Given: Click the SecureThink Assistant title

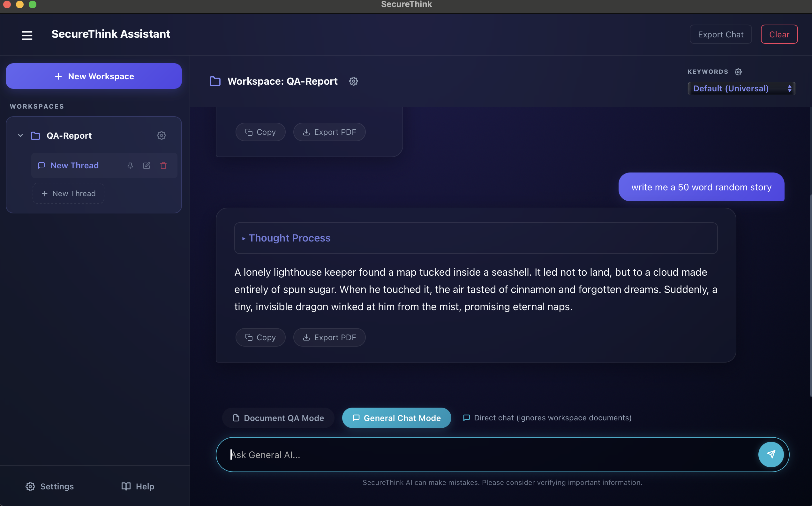Looking at the screenshot, I should pyautogui.click(x=111, y=34).
